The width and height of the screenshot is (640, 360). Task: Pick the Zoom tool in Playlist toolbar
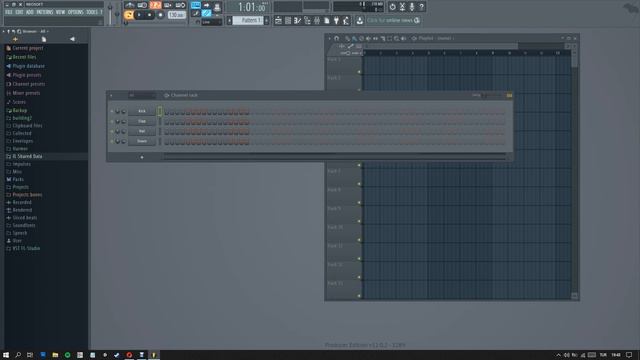(396, 38)
